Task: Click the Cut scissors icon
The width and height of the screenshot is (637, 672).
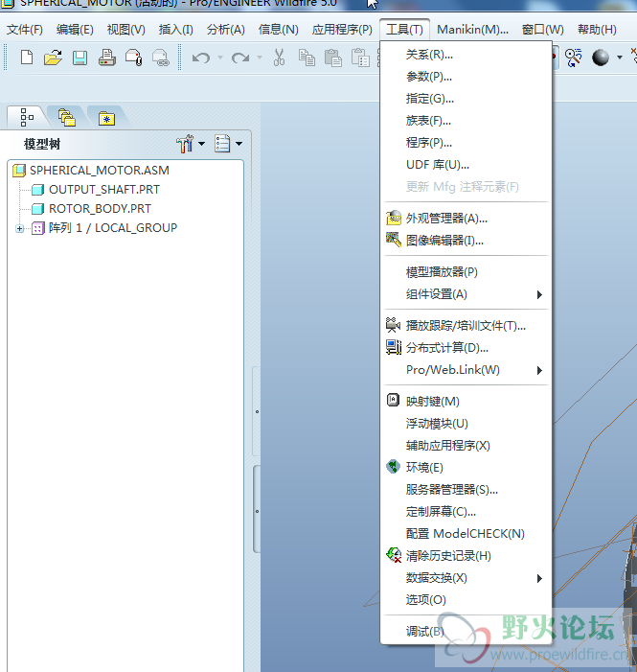Action: (279, 58)
